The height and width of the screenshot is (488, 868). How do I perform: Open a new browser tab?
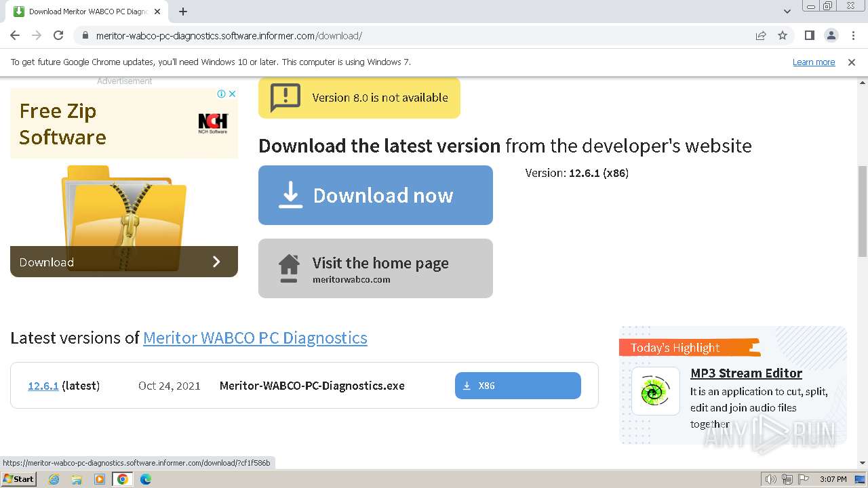183,12
